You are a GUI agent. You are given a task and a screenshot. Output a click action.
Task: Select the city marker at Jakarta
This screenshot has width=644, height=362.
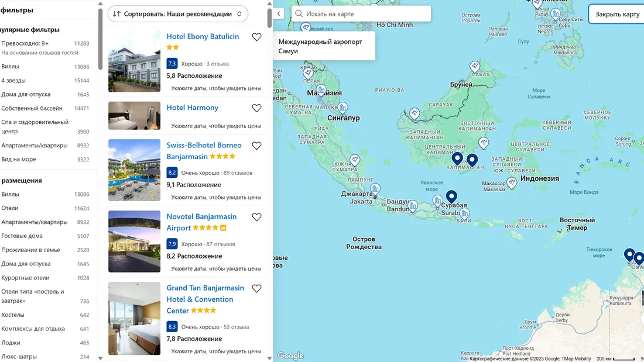[375, 189]
